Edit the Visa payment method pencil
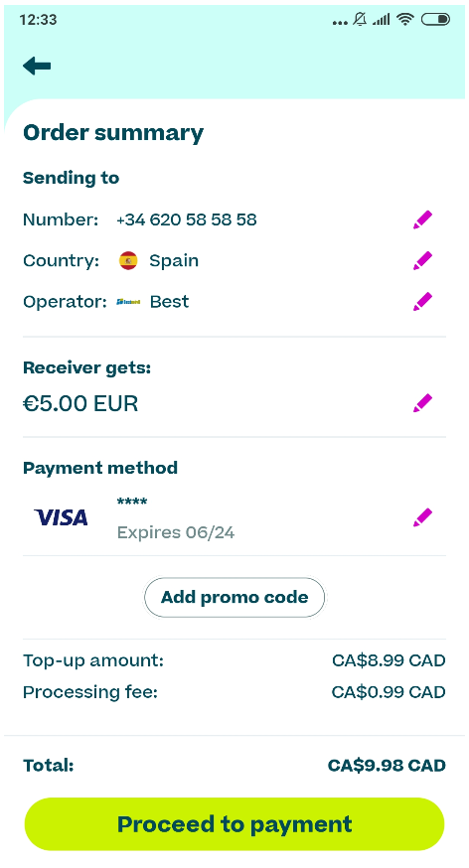 click(422, 517)
